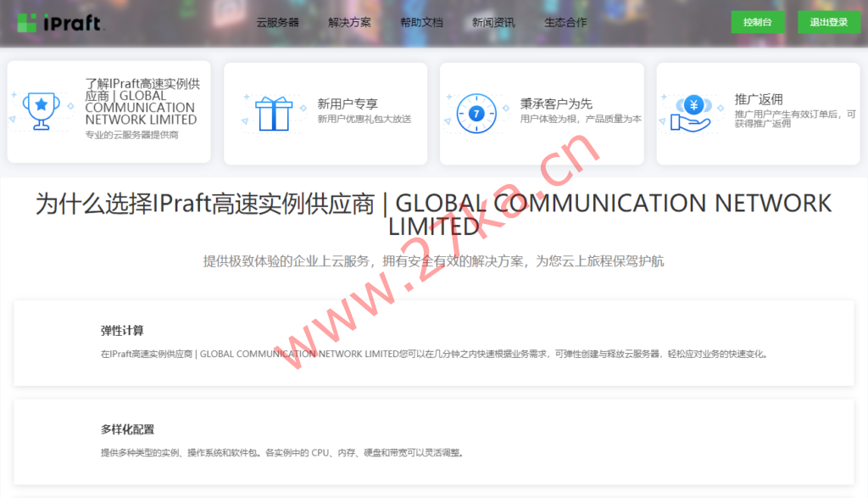Click the 弹性计算 description paragraph
The height and width of the screenshot is (498, 868).
pyautogui.click(x=435, y=354)
